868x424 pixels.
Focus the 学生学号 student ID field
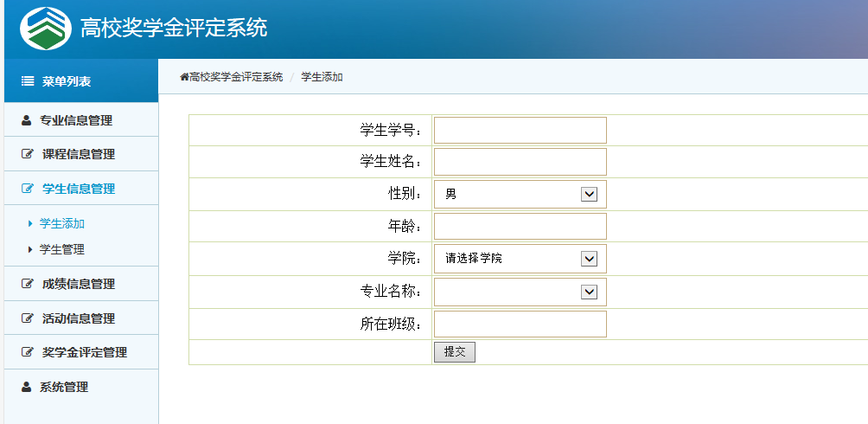pyautogui.click(x=520, y=131)
